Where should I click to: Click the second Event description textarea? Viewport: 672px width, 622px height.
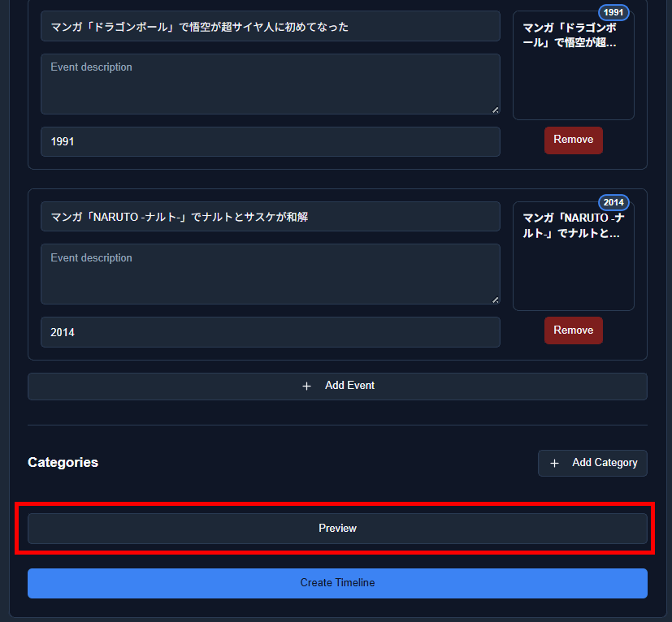pyautogui.click(x=271, y=274)
